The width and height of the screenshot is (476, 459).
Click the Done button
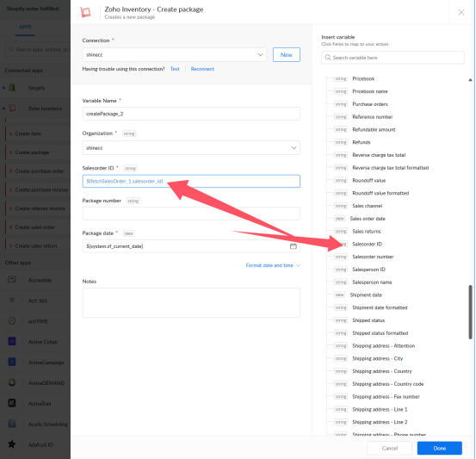pos(440,448)
